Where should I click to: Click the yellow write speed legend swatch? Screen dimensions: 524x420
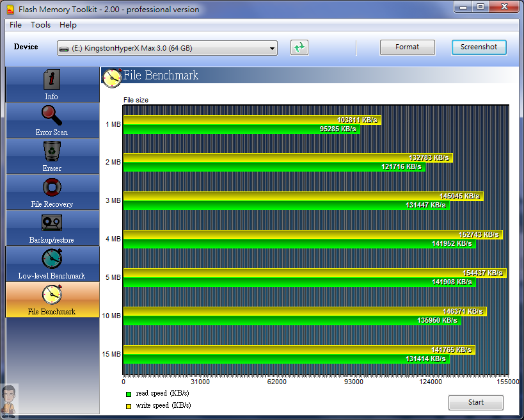[x=129, y=407]
